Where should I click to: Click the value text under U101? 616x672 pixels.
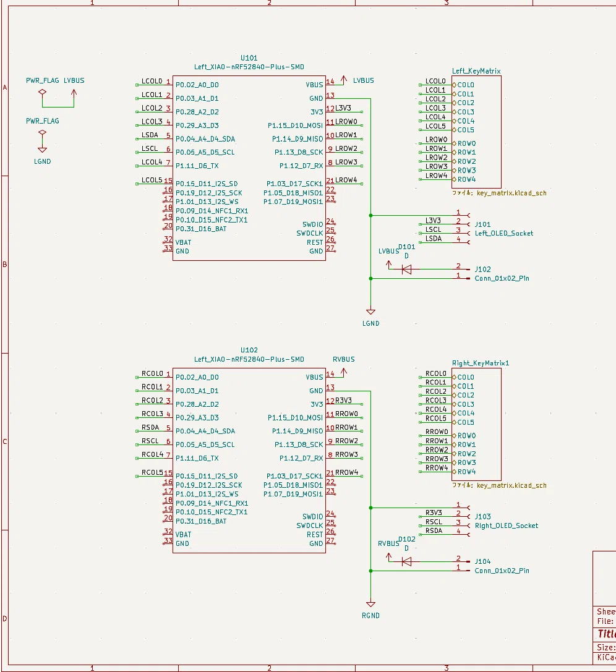tap(249, 67)
